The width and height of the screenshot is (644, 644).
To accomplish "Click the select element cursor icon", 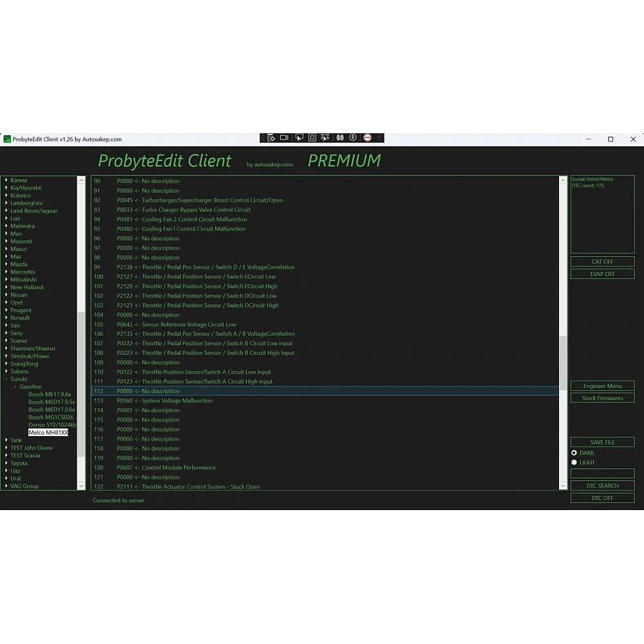I will (x=298, y=138).
